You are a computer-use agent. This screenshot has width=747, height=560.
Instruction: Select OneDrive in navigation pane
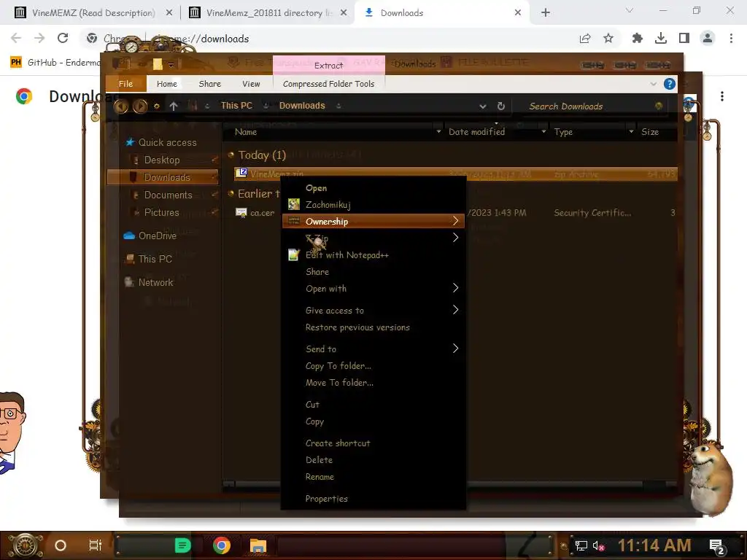(x=158, y=236)
